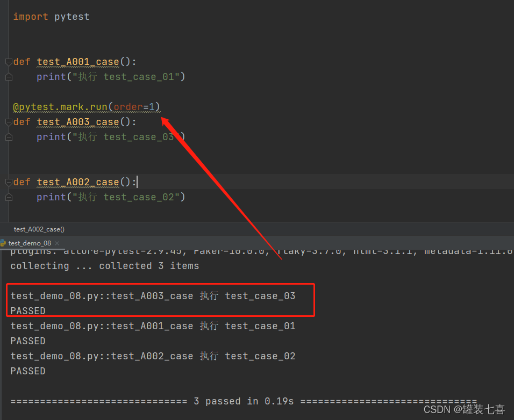The width and height of the screenshot is (514, 420).
Task: Click test_demo_08.py::test_A001_case output line
Action: (153, 326)
